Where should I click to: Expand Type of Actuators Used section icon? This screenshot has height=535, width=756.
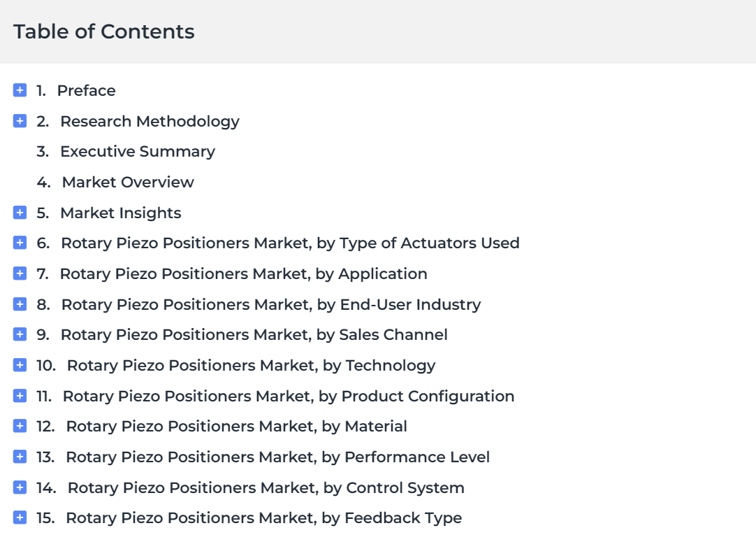click(20, 243)
